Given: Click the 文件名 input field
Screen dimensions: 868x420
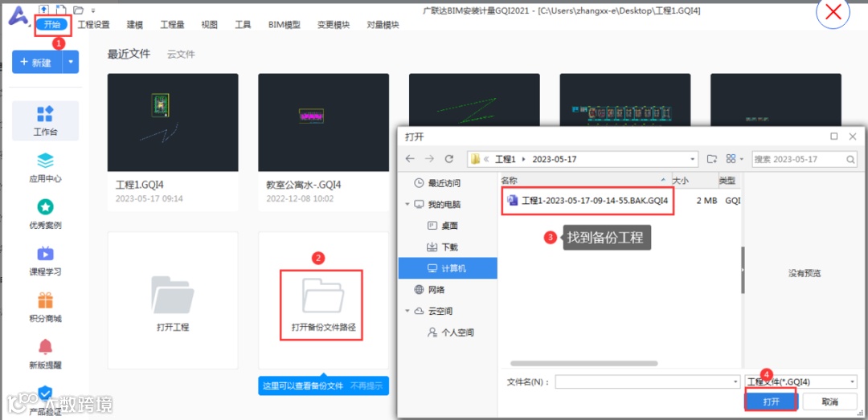Looking at the screenshot, I should coord(643,381).
